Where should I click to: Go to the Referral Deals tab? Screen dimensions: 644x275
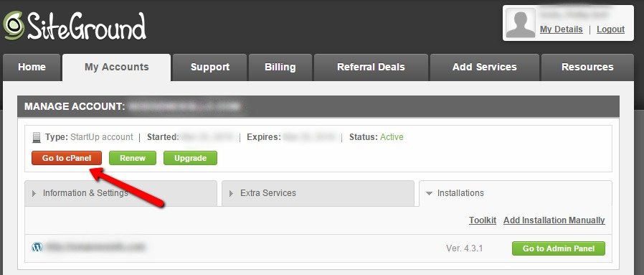pos(371,67)
